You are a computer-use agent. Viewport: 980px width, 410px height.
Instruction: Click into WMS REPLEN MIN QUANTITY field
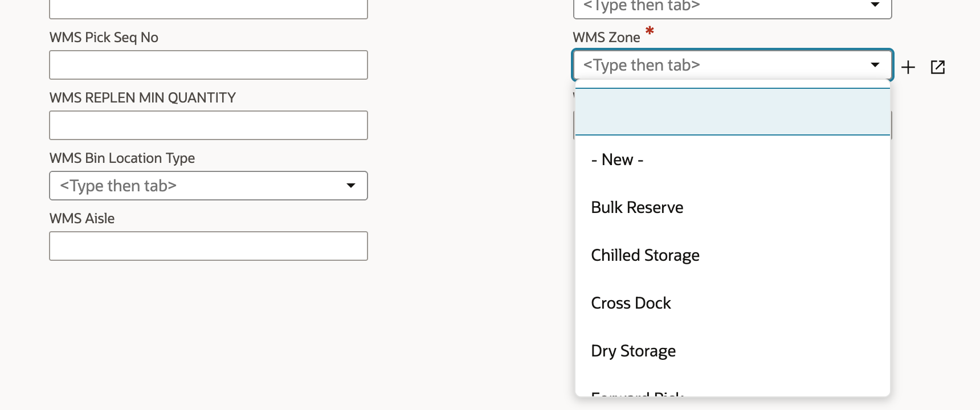209,125
